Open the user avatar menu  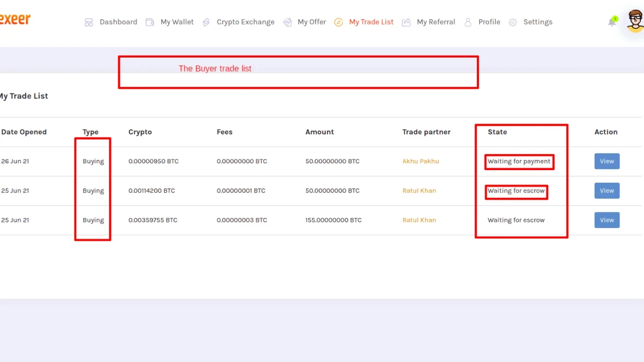click(635, 21)
